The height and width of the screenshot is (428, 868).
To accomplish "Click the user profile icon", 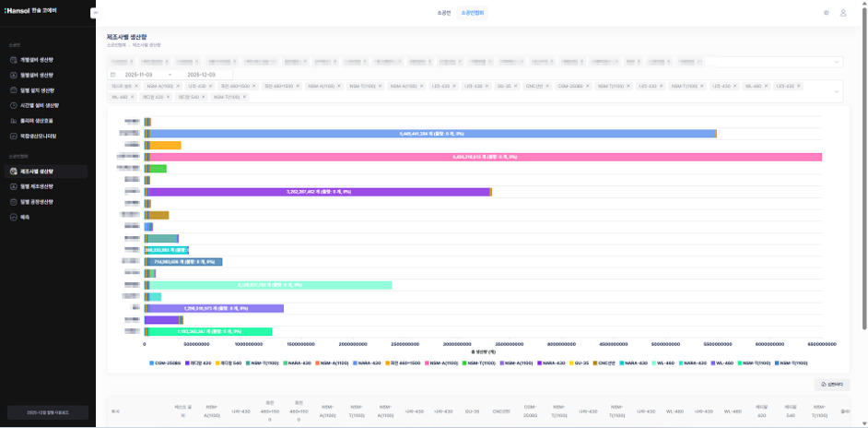I will click(x=843, y=13).
